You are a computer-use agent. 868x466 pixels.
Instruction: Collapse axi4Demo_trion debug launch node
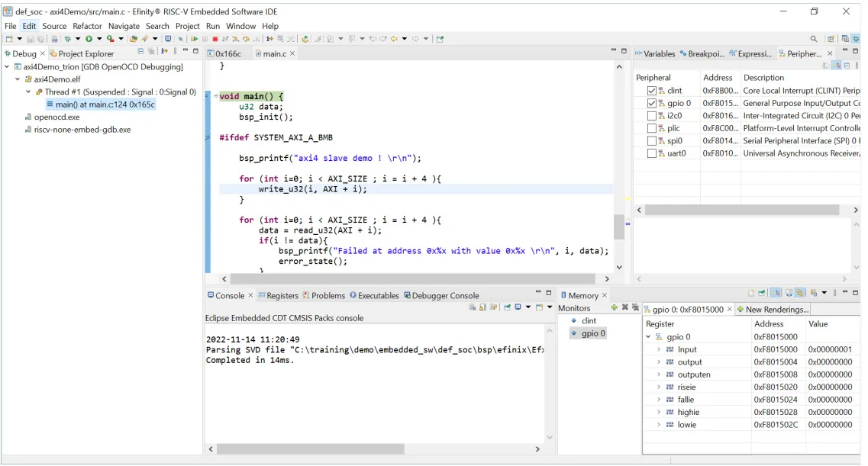7,67
